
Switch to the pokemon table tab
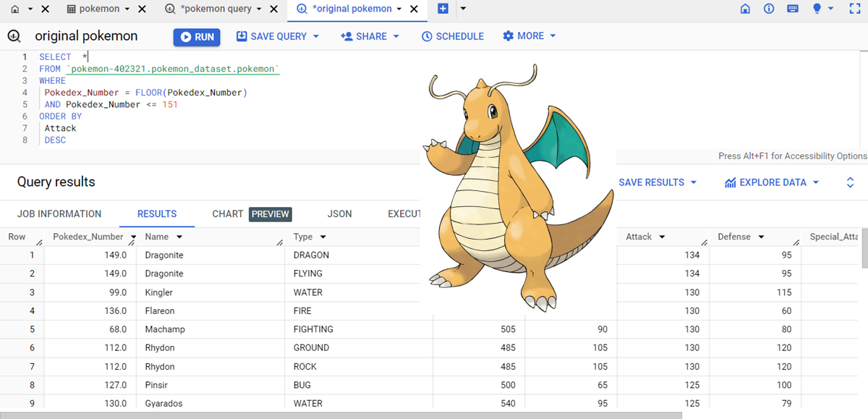coord(93,9)
